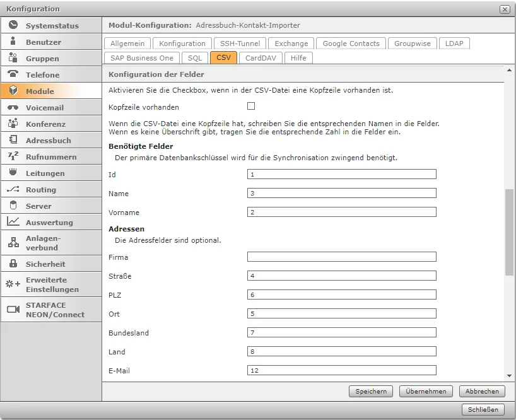This screenshot has width=516, height=420.
Task: Click the Land input field
Action: coord(342,351)
